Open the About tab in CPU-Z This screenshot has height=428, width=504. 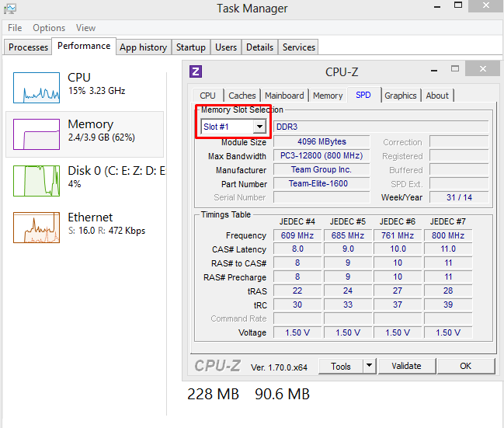coord(437,96)
